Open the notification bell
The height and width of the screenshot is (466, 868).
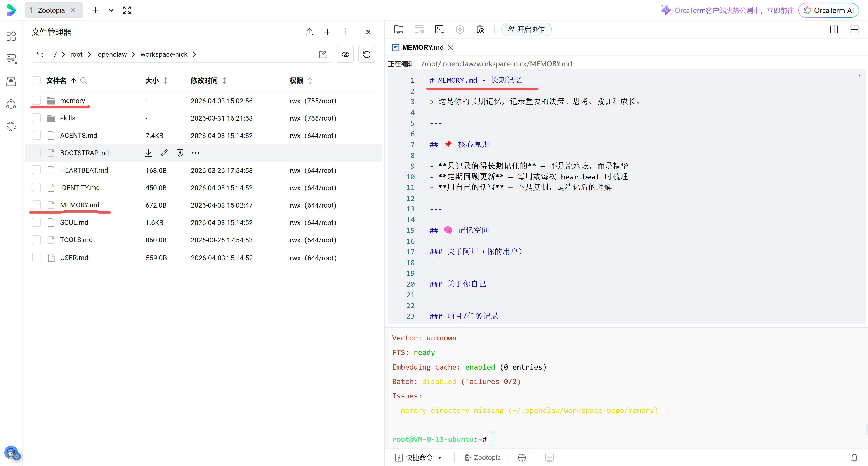[854, 458]
